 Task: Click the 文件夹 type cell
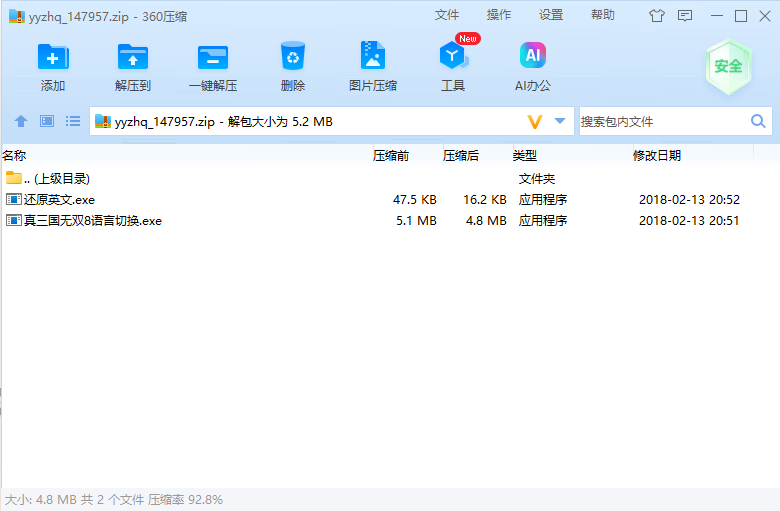pos(537,179)
